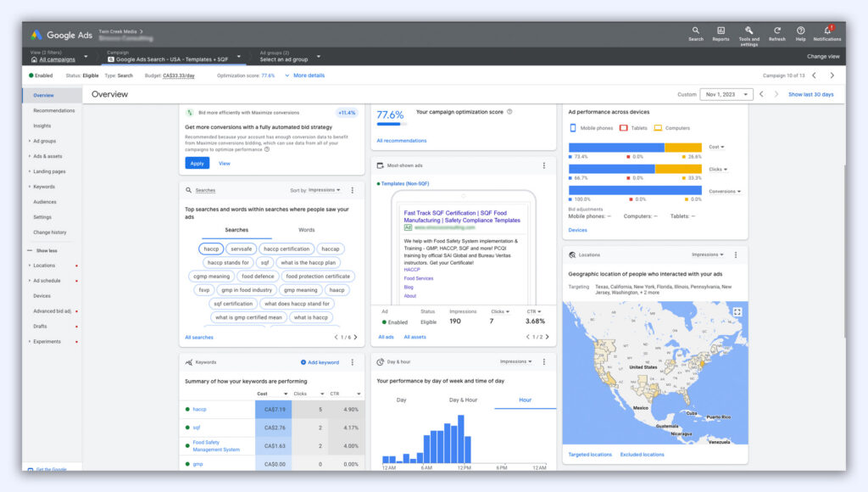Go to next searches page arrow
This screenshot has height=492, width=868.
click(x=355, y=337)
